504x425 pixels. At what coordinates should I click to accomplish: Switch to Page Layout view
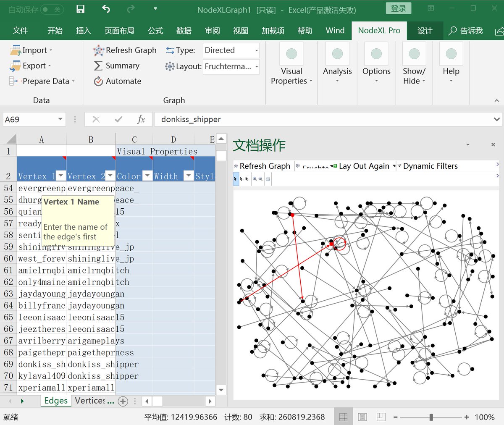(362, 417)
